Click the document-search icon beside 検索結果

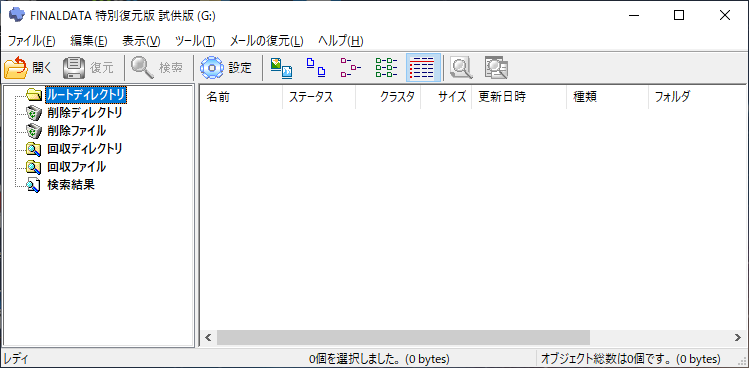pos(34,185)
